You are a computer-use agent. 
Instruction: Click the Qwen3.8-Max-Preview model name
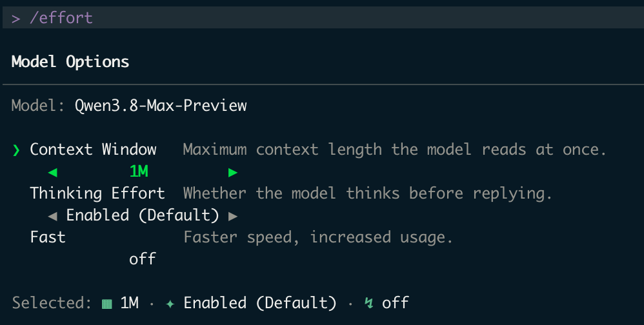161,106
